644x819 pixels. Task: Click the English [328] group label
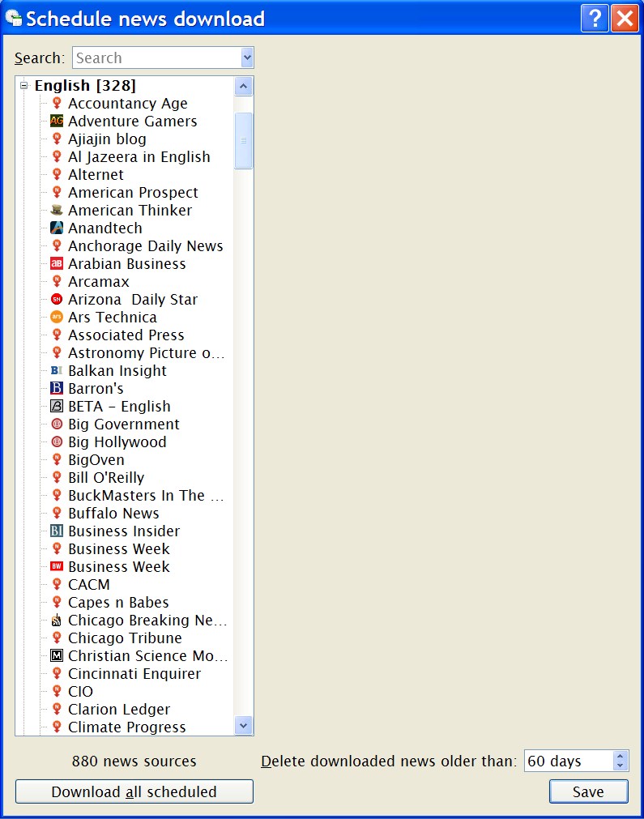point(85,85)
